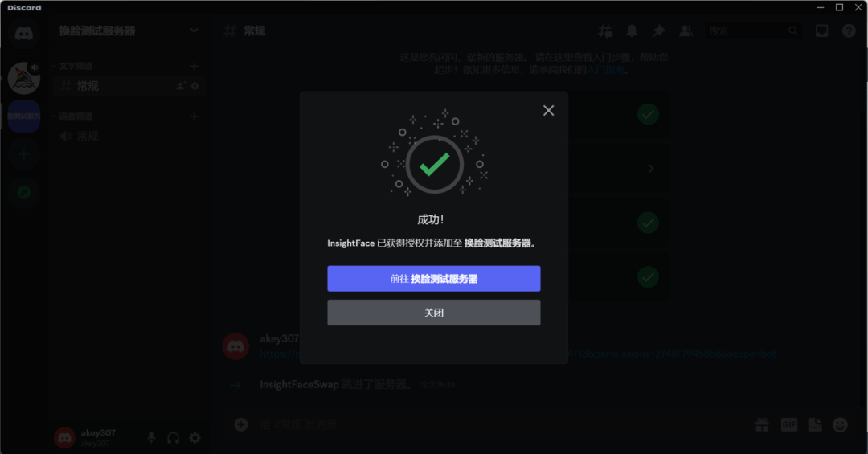The width and height of the screenshot is (868, 454).
Task: Show pinned messages pin icon
Action: 659,31
